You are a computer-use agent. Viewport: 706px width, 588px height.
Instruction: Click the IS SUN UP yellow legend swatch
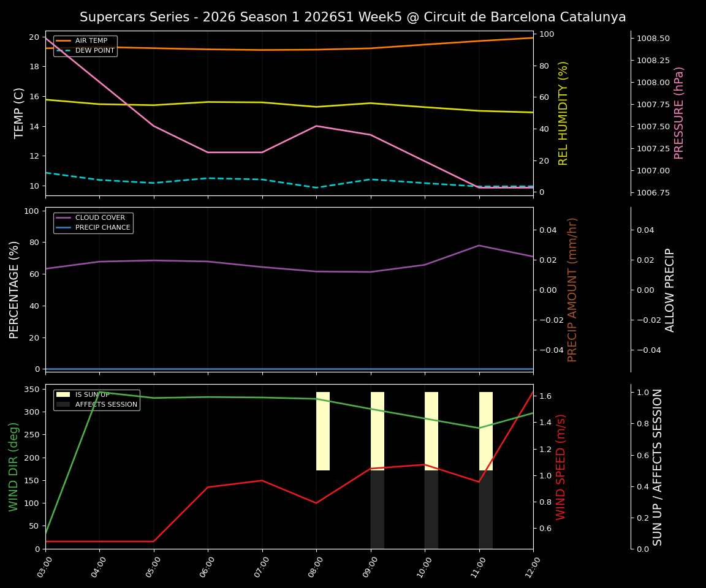[64, 394]
